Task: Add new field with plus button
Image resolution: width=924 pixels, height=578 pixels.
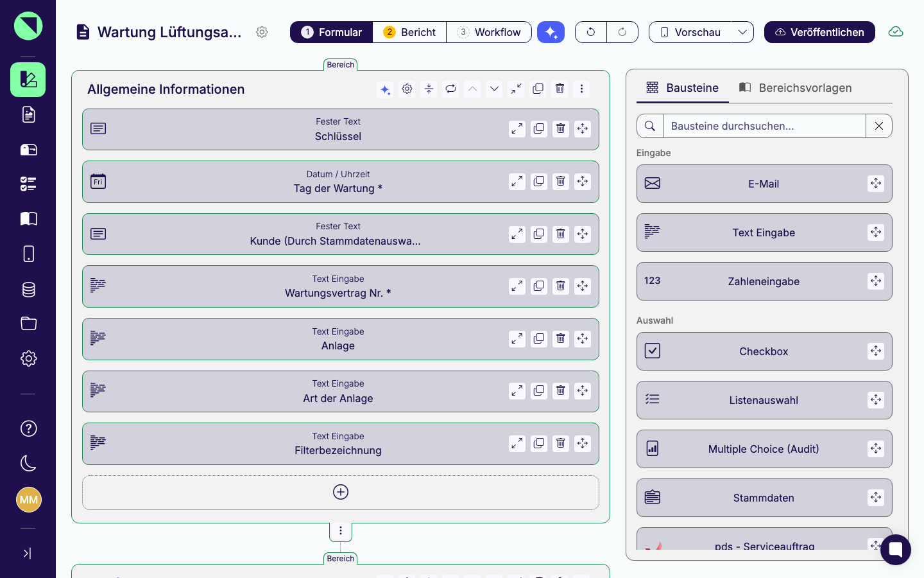Action: tap(341, 492)
